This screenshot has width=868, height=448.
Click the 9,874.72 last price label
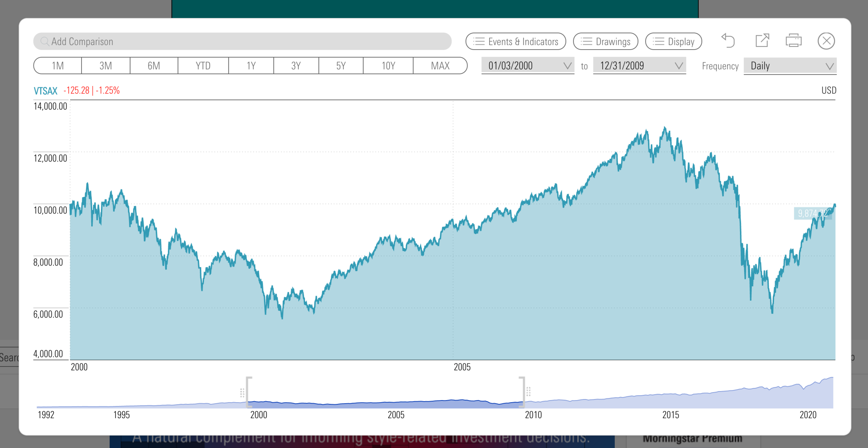pyautogui.click(x=813, y=213)
